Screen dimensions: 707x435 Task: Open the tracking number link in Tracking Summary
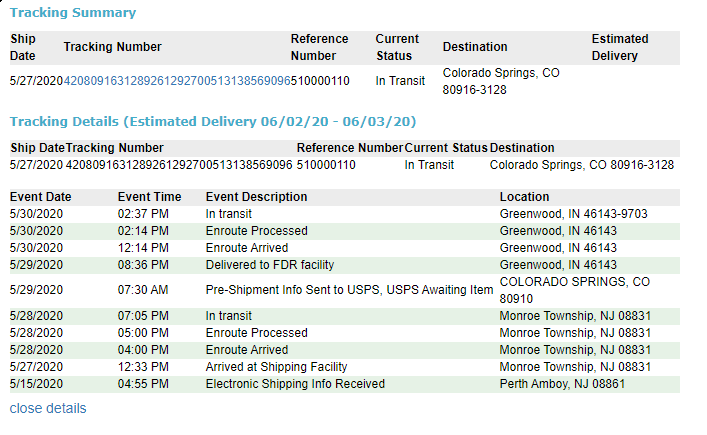pyautogui.click(x=177, y=81)
